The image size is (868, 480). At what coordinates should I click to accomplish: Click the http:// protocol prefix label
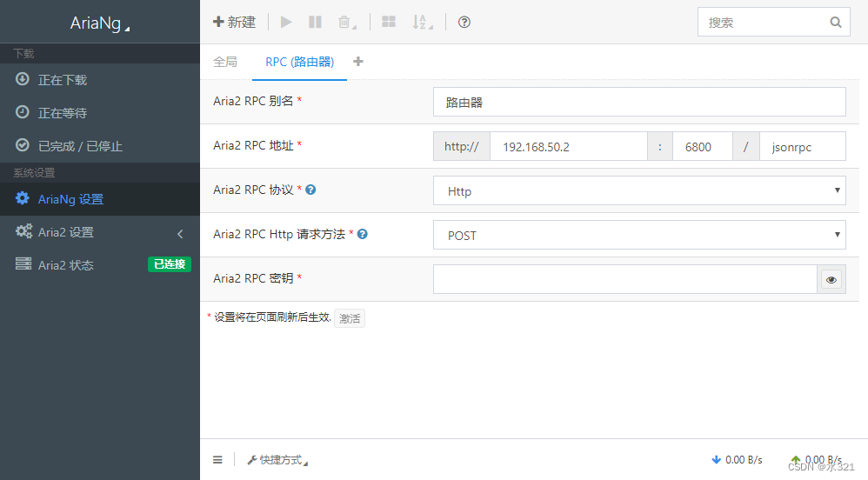pos(462,146)
